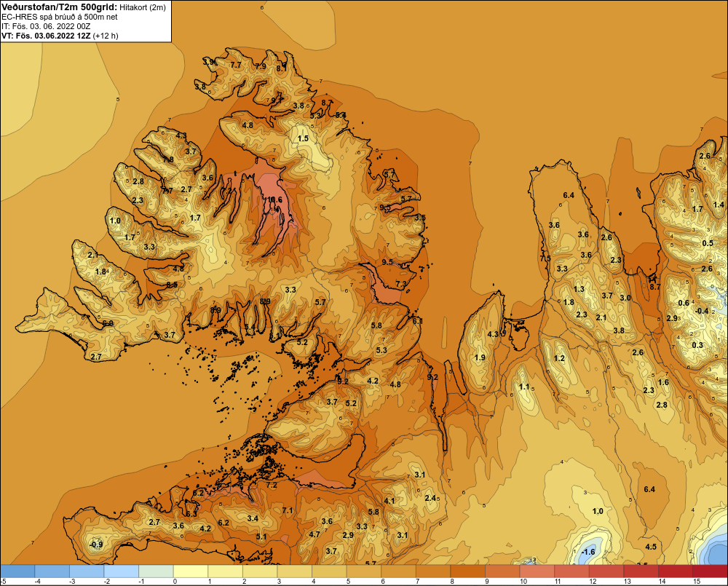The height and width of the screenshot is (586, 728).
Task: Click the '1.4' temperature value
Action: click(x=719, y=205)
